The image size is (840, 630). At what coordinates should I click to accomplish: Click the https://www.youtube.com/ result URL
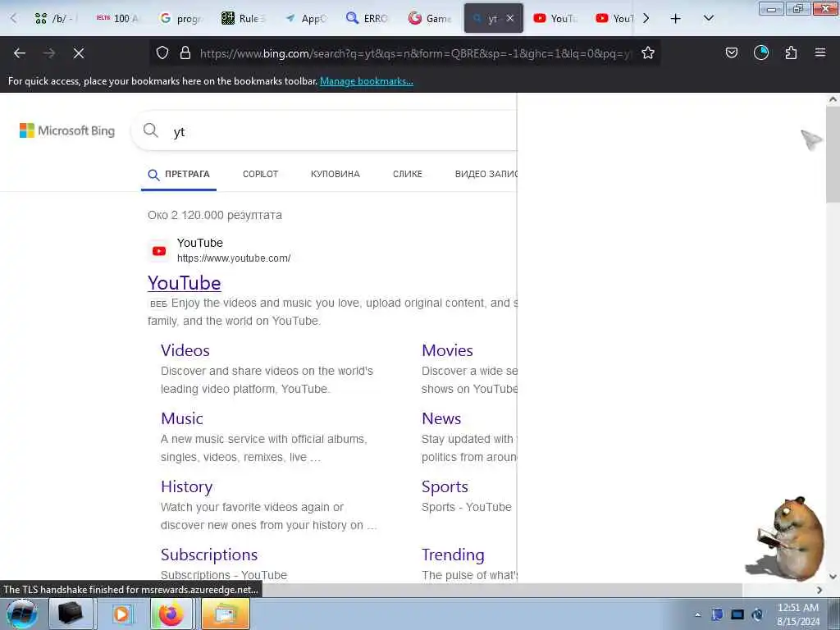click(x=234, y=258)
